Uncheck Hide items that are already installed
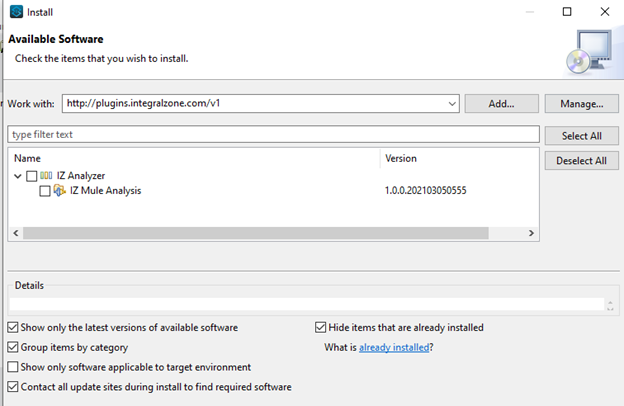 pyautogui.click(x=321, y=328)
